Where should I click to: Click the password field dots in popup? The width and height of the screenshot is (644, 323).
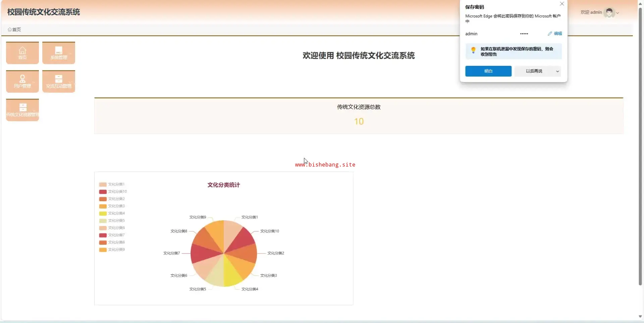(524, 34)
